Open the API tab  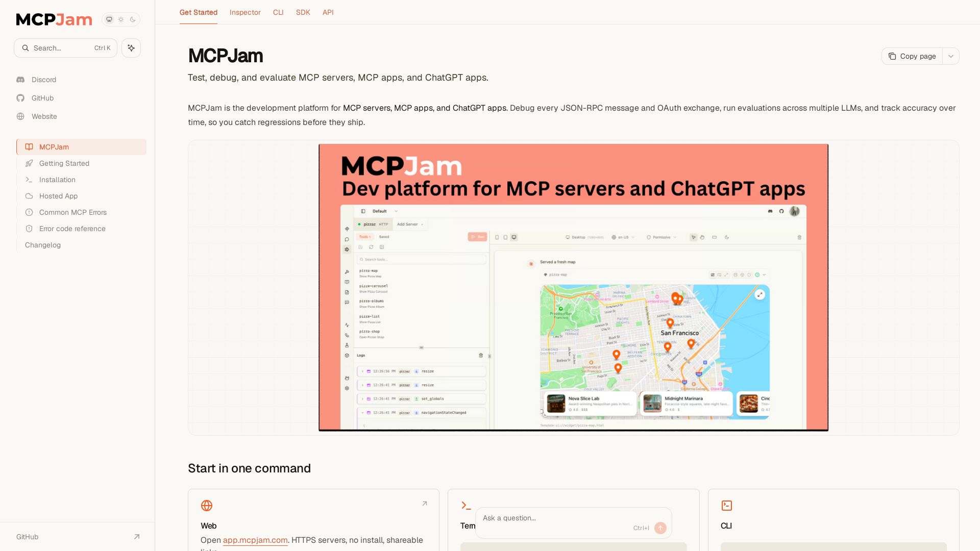tap(328, 12)
